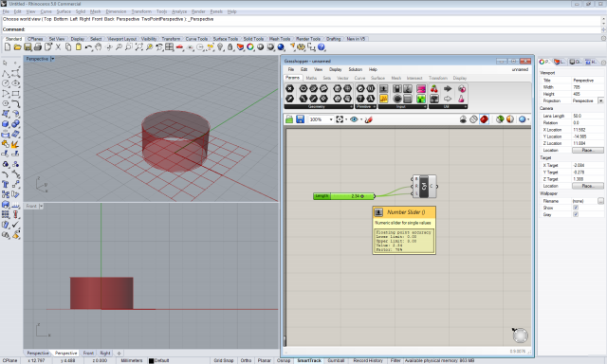Screen dimensions: 607x364
Task: Click Target Location Place button
Action: (587, 186)
